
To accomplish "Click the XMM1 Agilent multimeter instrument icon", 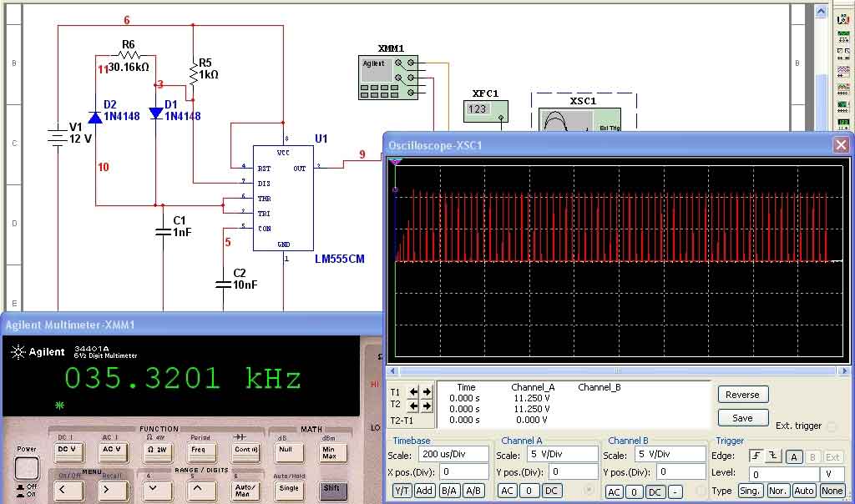I will tap(388, 78).
